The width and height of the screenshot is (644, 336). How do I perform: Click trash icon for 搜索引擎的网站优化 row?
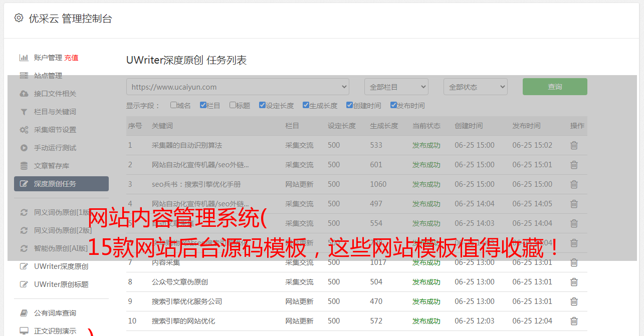click(x=574, y=321)
